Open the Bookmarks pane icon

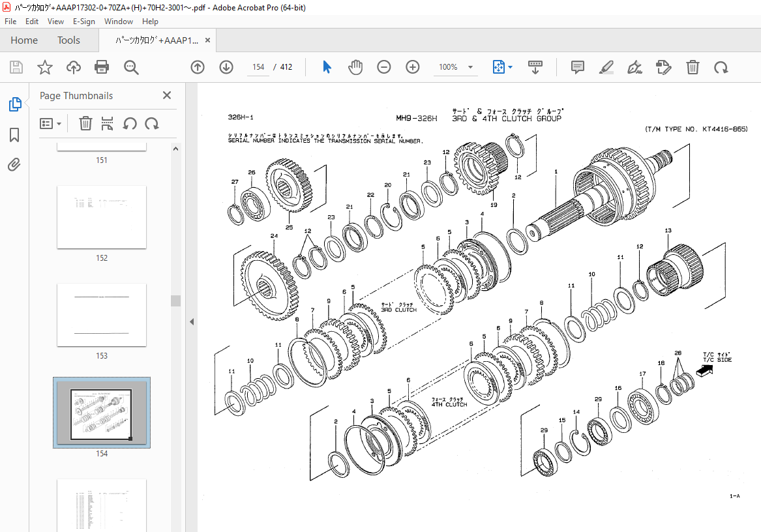click(x=14, y=135)
